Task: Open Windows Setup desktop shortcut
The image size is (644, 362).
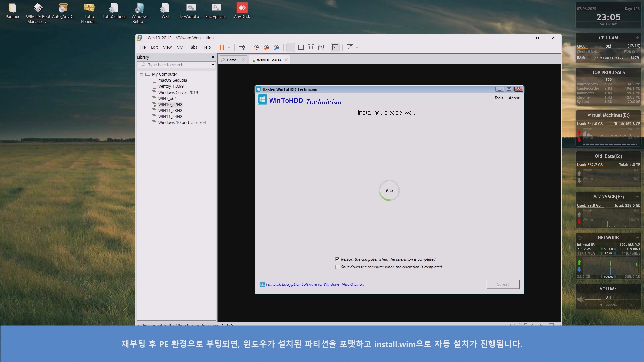Action: click(x=140, y=13)
